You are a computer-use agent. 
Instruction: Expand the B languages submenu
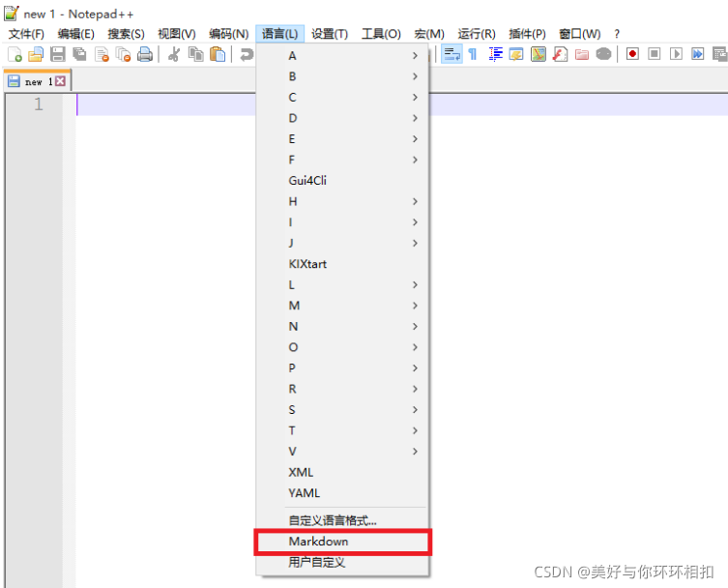click(x=342, y=76)
